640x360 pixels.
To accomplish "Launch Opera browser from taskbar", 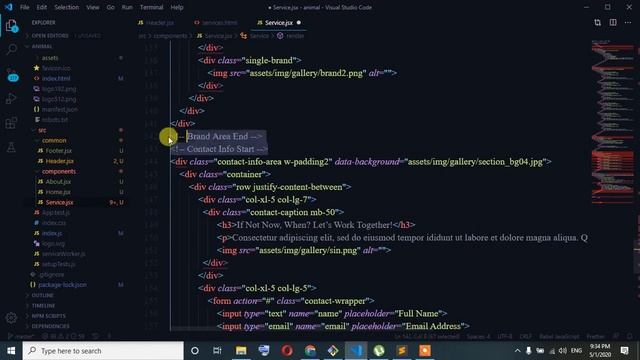I will tap(287, 351).
